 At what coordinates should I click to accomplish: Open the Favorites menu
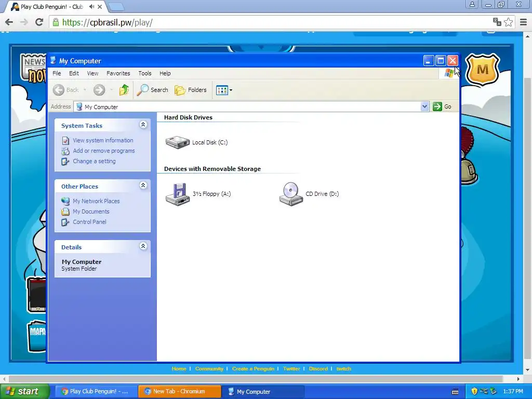coord(118,73)
